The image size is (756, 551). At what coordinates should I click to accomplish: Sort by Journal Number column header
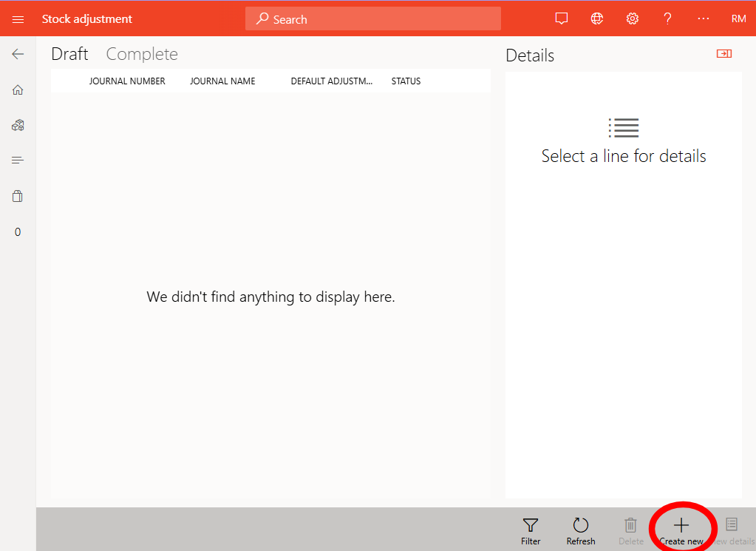127,81
